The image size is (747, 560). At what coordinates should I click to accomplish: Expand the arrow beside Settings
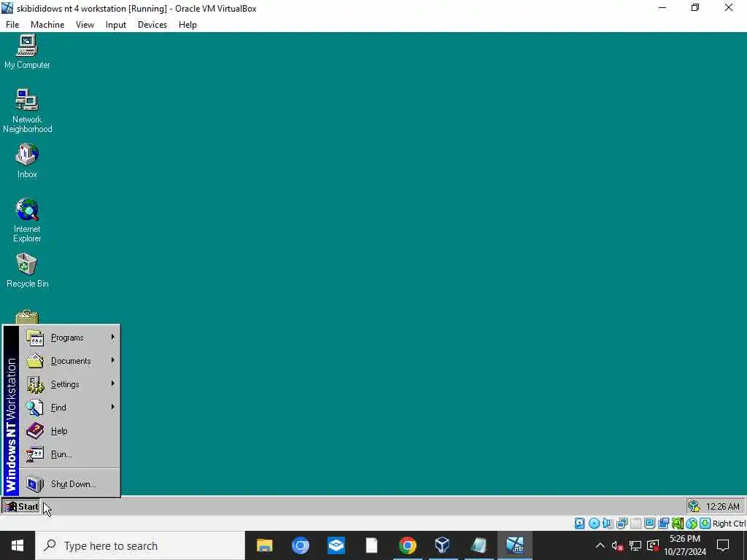113,384
